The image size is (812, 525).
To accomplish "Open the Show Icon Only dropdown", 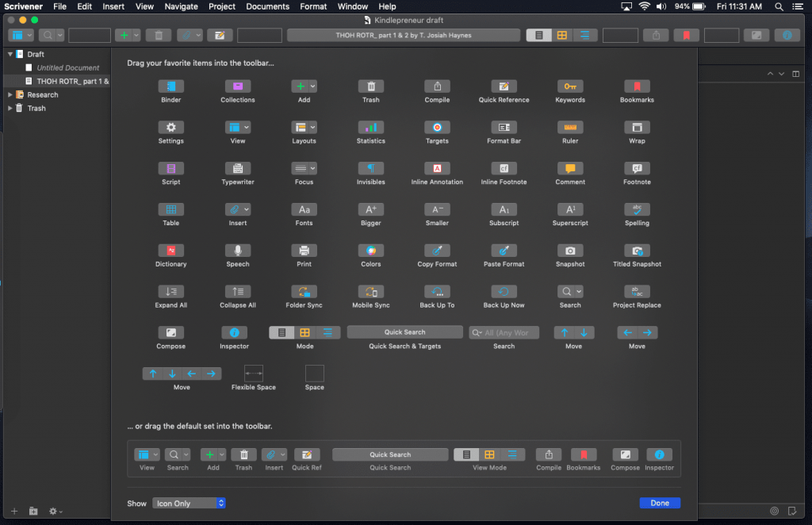I will click(190, 503).
